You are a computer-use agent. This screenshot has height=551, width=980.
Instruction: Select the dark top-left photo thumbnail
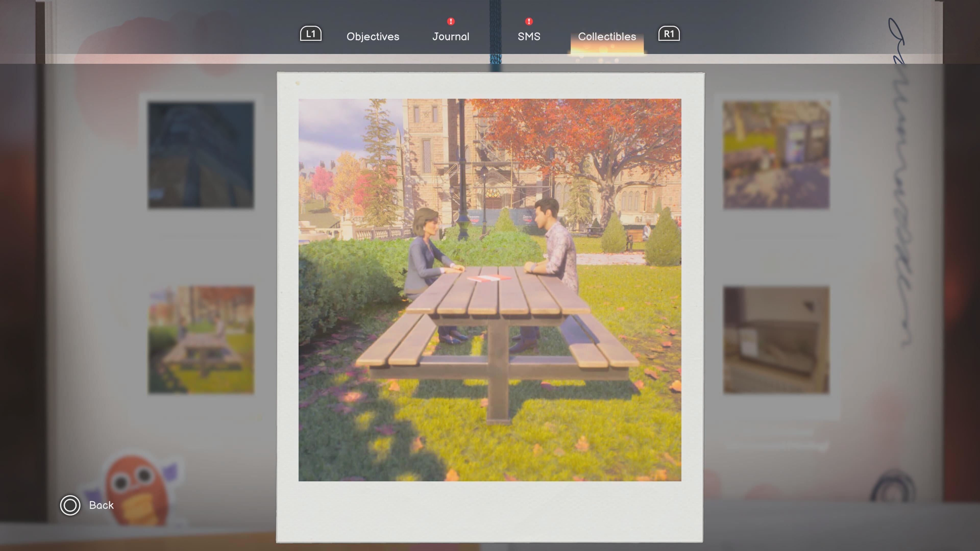(x=201, y=155)
